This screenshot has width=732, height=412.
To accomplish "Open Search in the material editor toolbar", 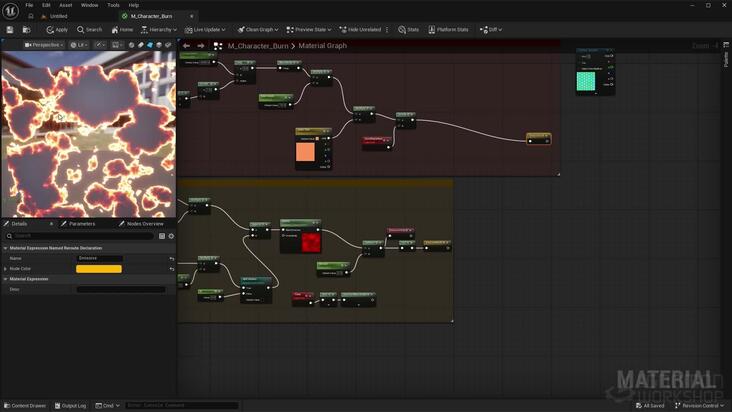I will [x=90, y=29].
